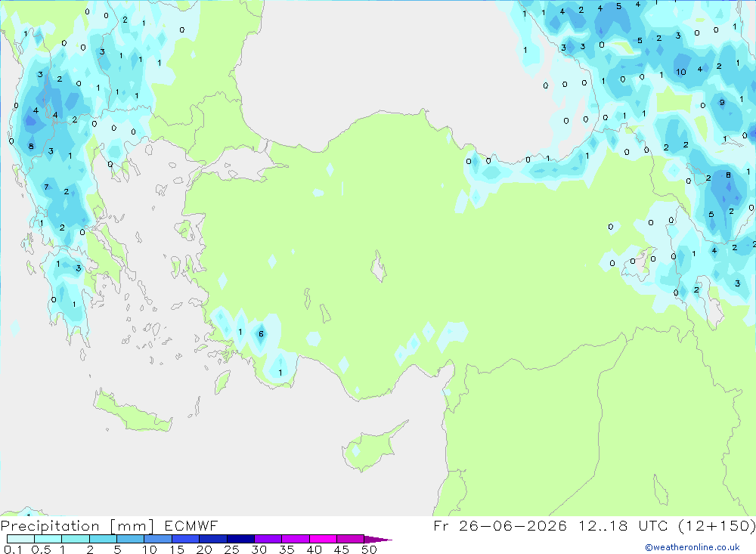Click the lake in central Turkey
This screenshot has width=756, height=554.
[x=379, y=266]
